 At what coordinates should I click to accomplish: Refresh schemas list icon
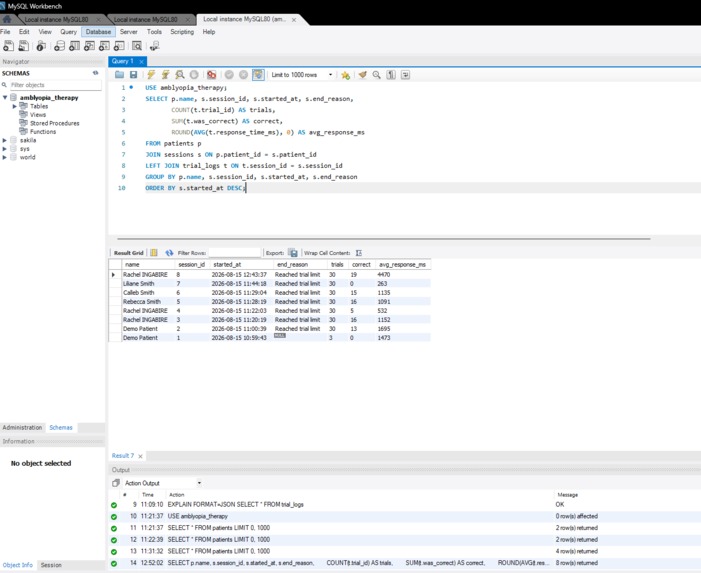coord(95,73)
